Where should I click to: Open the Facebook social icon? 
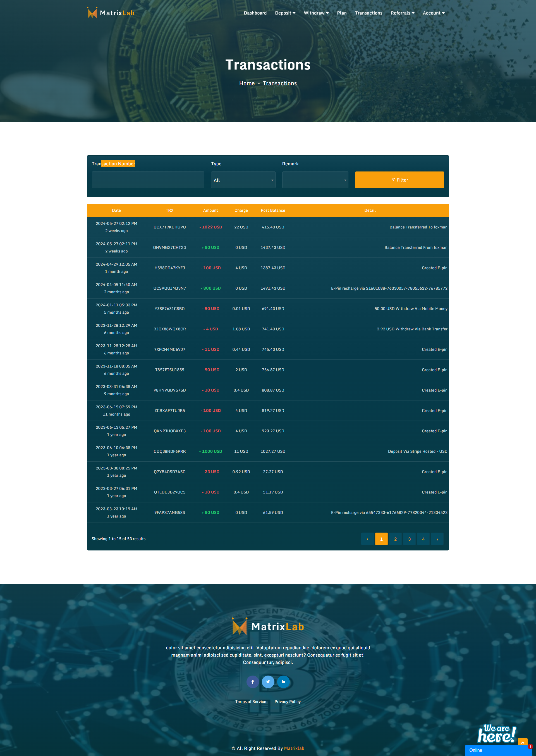pos(252,682)
